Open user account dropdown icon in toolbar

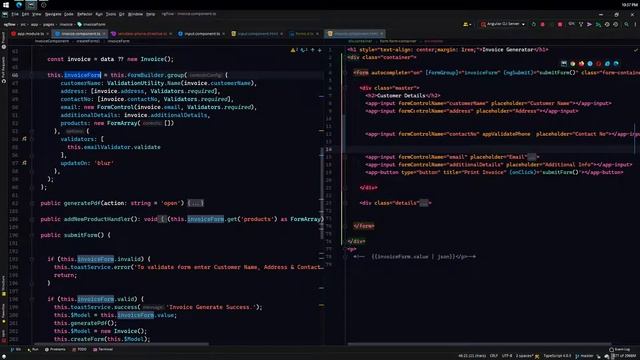[467, 24]
